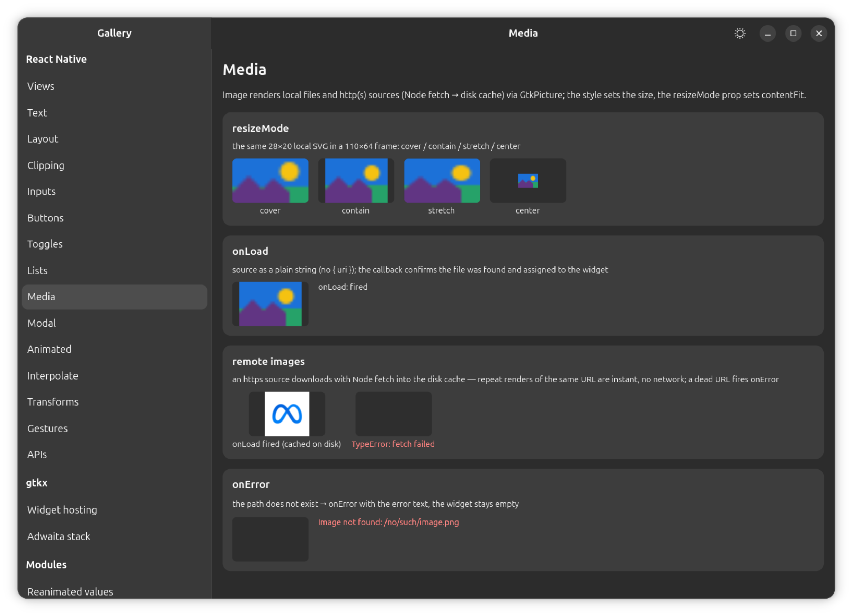Screen dimensions: 852x616
Task: Open the Views page in sidebar
Action: (x=115, y=86)
